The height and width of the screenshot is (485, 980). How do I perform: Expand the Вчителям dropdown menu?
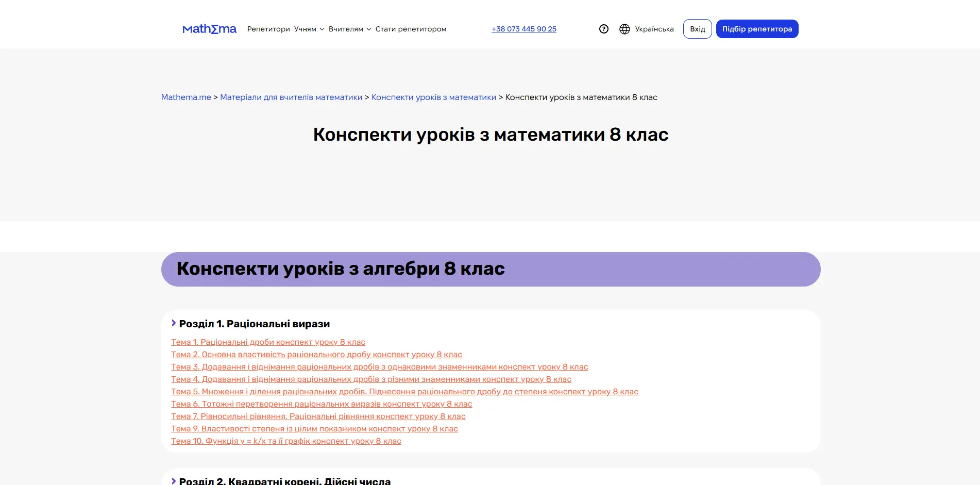tap(348, 29)
